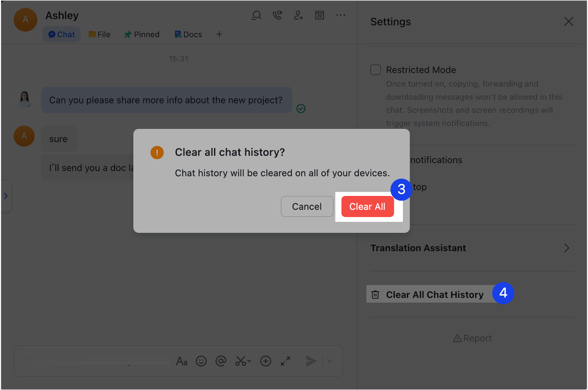Open the send button dropdown arrow
The image size is (588, 390).
(x=329, y=361)
